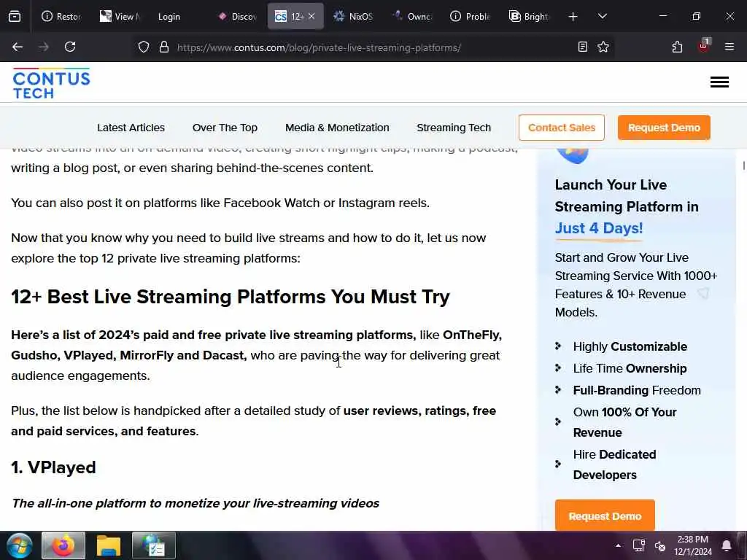Image resolution: width=747 pixels, height=560 pixels.
Task: Open Firefox from the taskbar
Action: (x=63, y=545)
